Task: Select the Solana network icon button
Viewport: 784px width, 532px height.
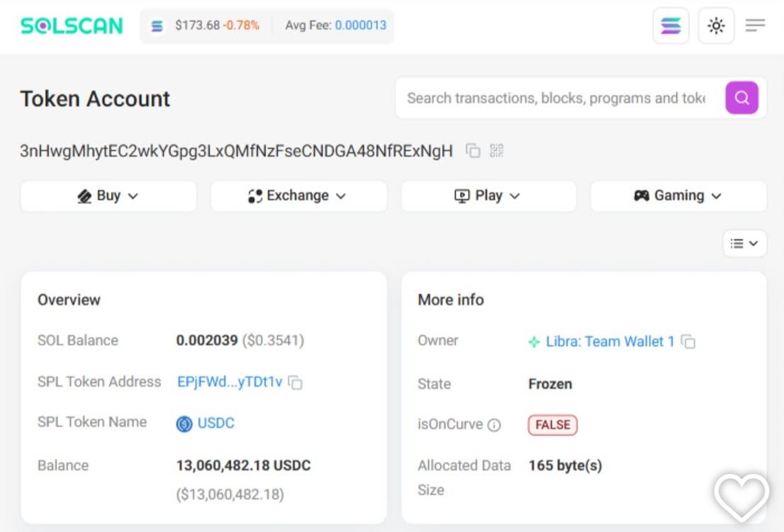Action: tap(671, 26)
